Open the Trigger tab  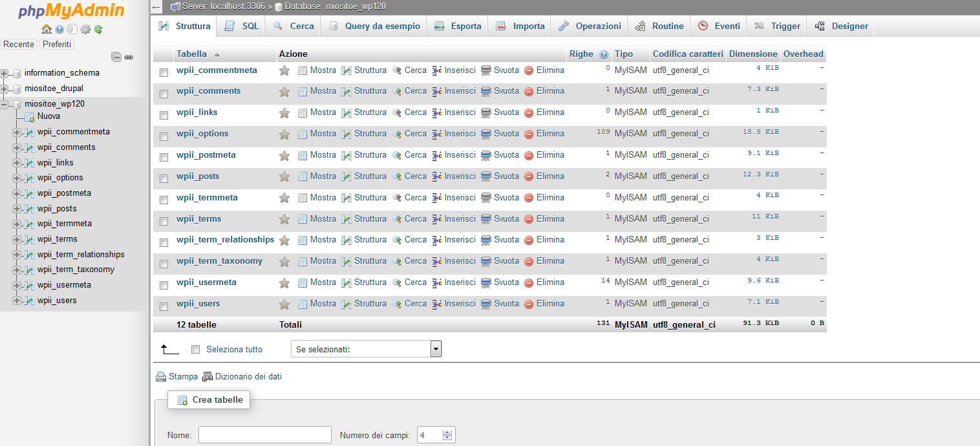click(x=777, y=27)
